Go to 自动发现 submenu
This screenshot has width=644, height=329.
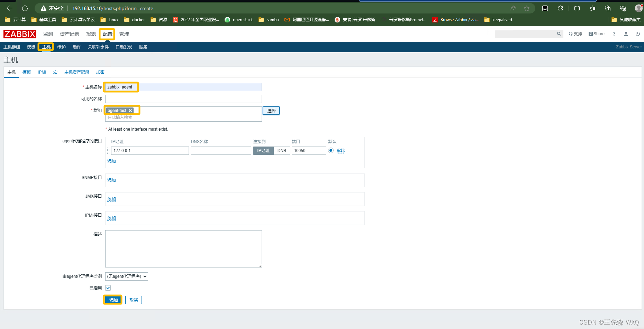(124, 47)
